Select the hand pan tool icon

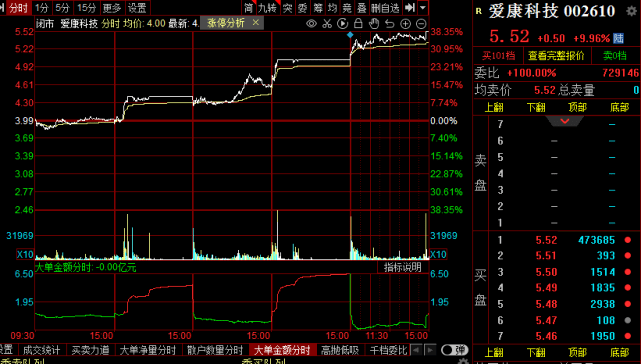click(374, 24)
